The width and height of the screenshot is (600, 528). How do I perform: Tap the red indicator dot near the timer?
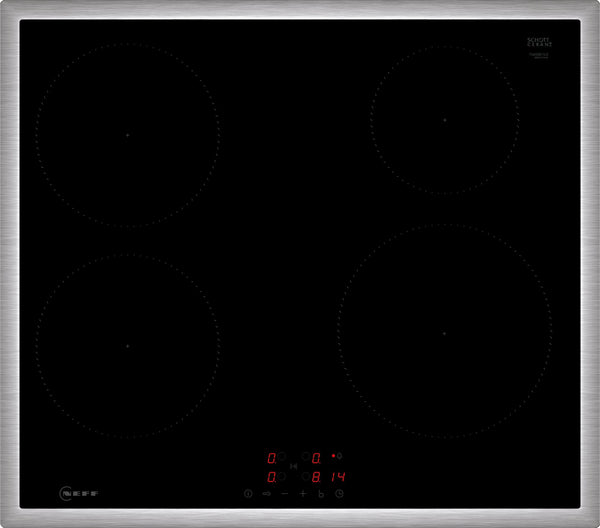point(333,456)
